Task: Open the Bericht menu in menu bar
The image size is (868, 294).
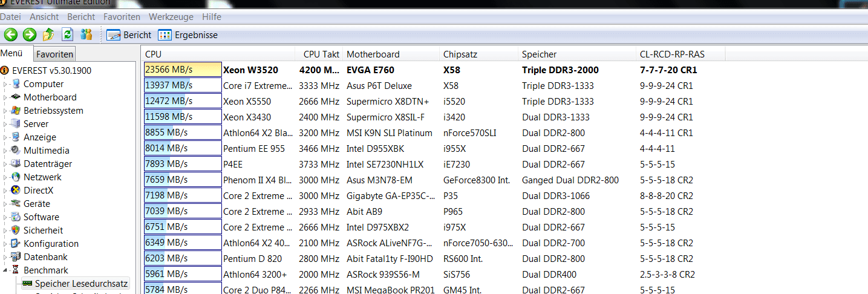Action: point(81,17)
